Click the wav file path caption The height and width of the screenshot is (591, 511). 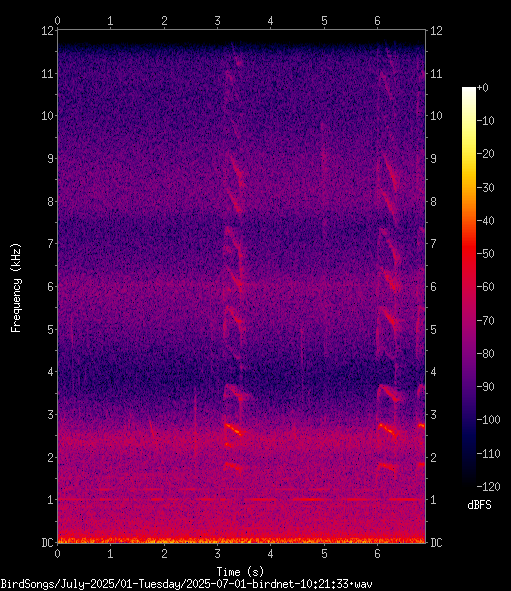pyautogui.click(x=187, y=585)
